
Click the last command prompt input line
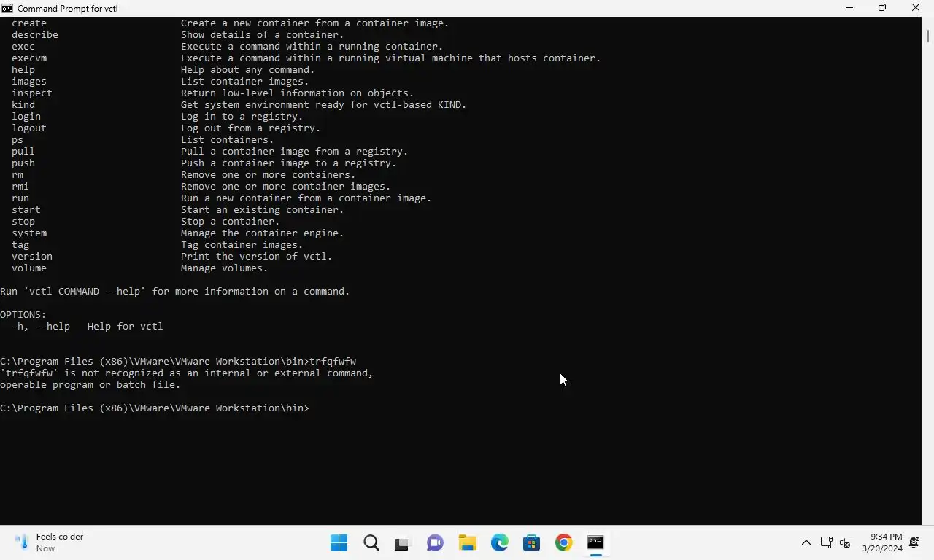[155, 408]
